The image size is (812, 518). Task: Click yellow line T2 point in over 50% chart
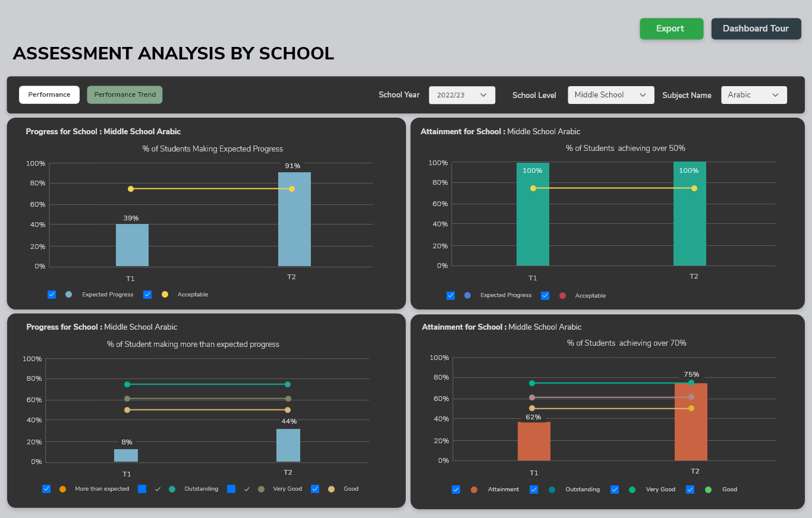694,188
